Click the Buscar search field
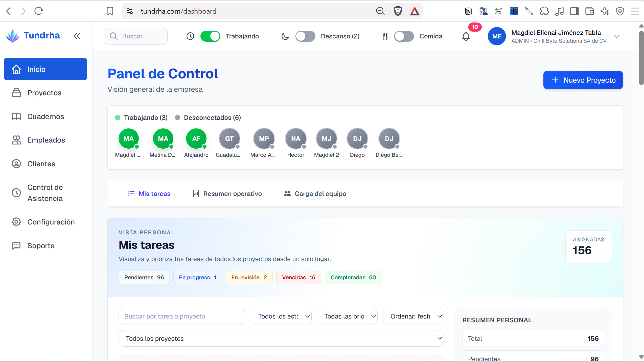The image size is (644, 362). coord(136,36)
